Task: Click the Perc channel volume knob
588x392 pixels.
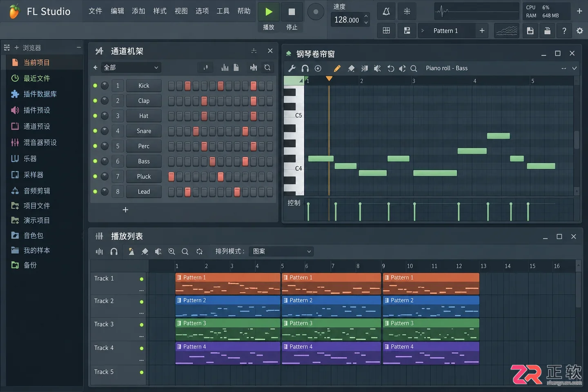Action: 105,146
